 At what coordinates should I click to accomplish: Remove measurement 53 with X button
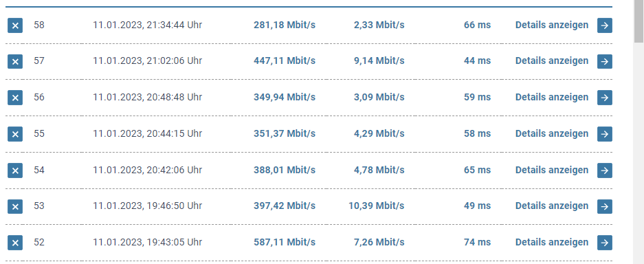[x=15, y=206]
